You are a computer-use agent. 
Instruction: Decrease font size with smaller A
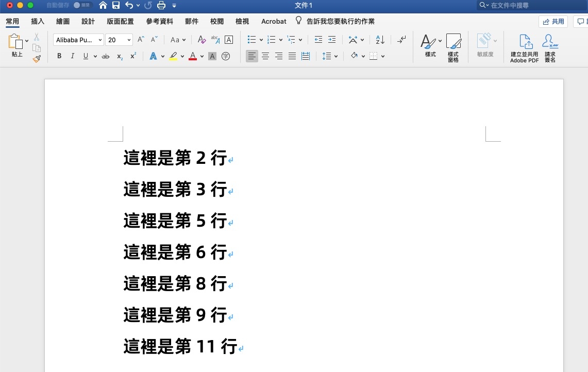click(154, 39)
